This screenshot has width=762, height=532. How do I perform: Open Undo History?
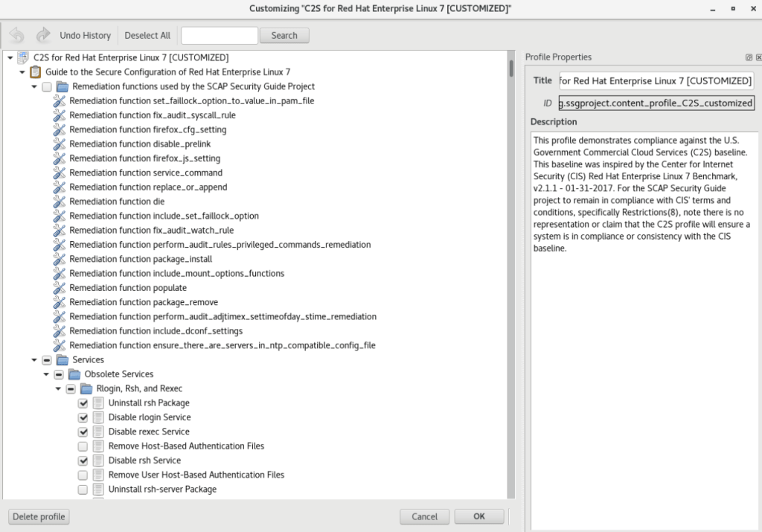(85, 35)
